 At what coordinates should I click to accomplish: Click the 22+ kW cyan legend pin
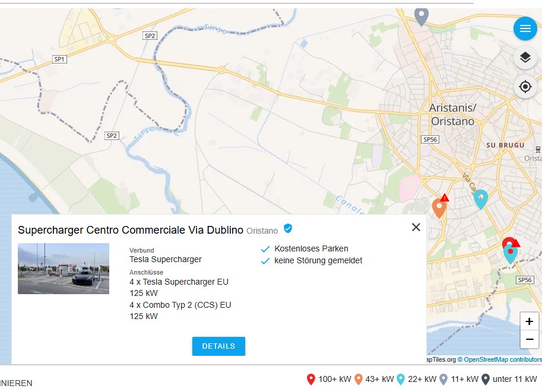401,380
